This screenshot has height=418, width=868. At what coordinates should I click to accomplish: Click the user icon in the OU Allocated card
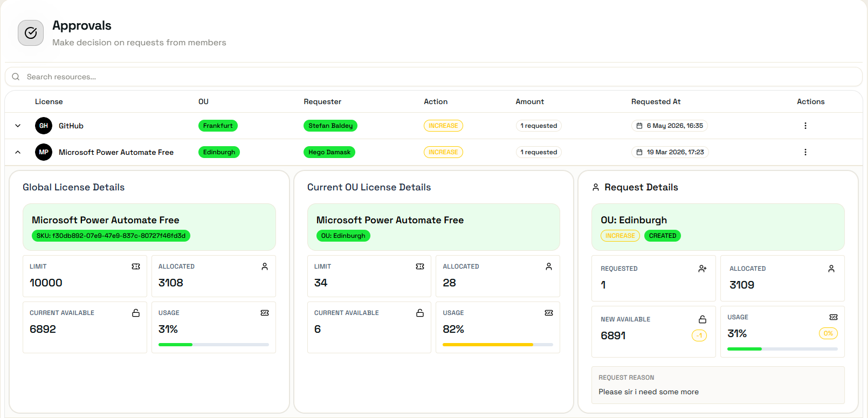[549, 266]
